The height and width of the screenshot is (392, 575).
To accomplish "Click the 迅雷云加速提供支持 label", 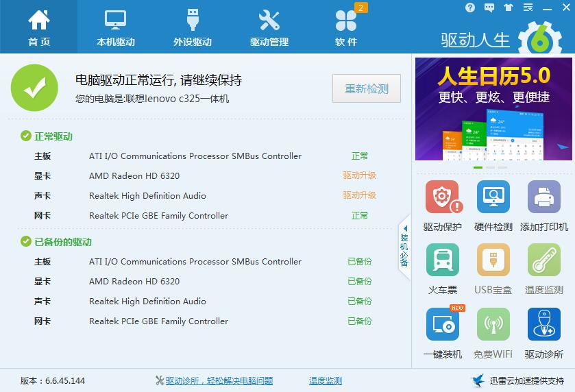I will 526,380.
